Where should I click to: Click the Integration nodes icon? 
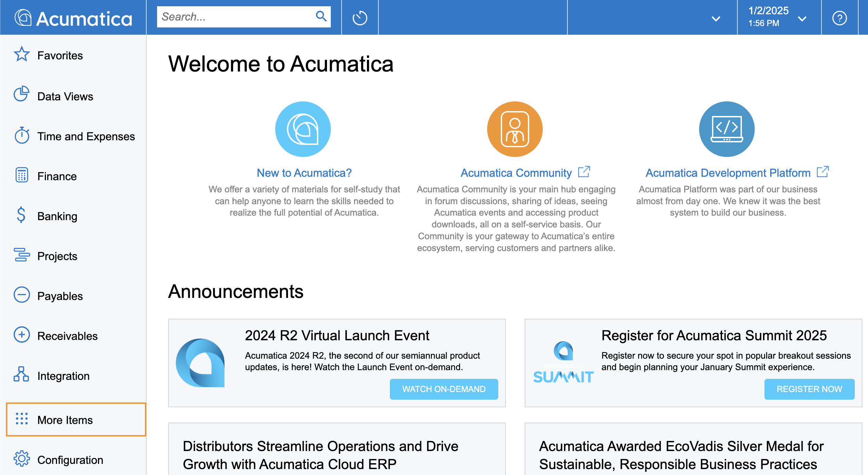pyautogui.click(x=21, y=374)
